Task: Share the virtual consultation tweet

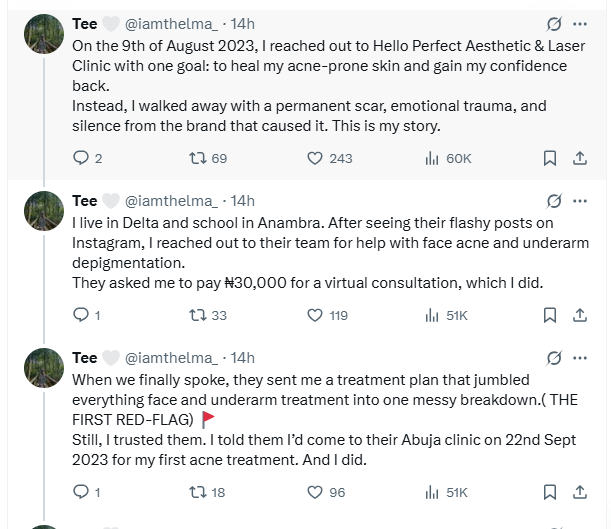Action: (x=579, y=315)
